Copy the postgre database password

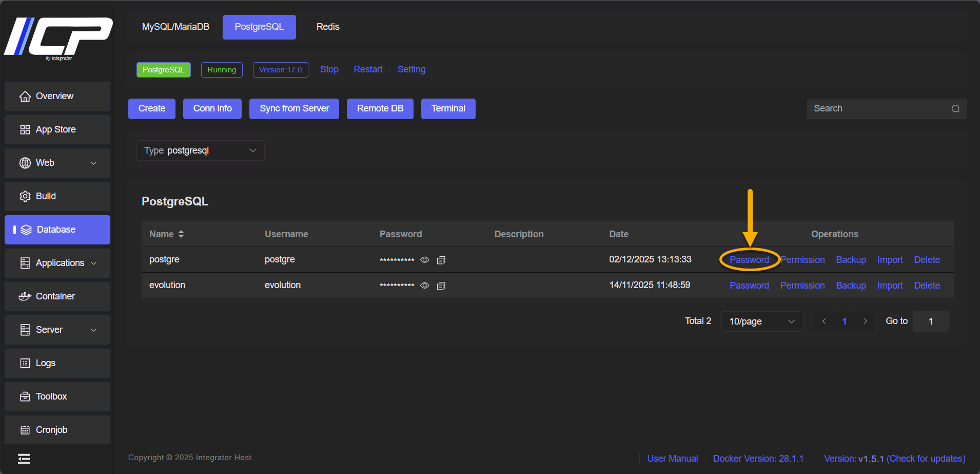click(441, 260)
